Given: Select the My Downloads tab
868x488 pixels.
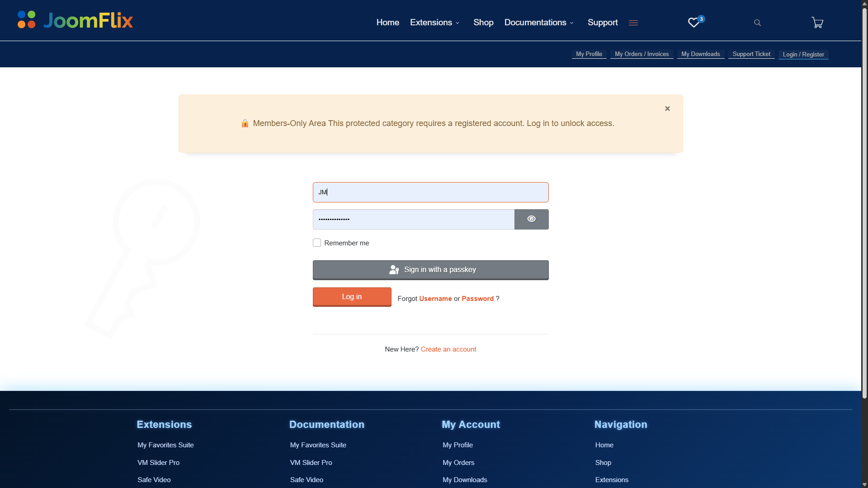Looking at the screenshot, I should pyautogui.click(x=700, y=54).
